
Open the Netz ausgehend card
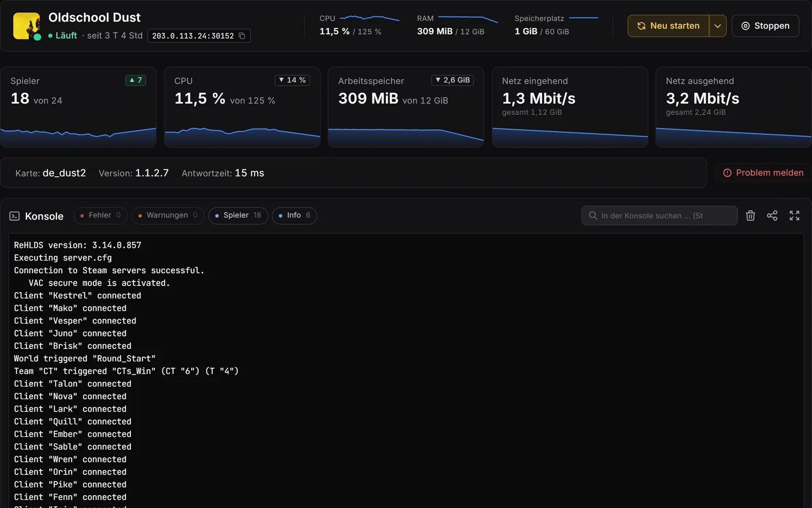[734, 107]
